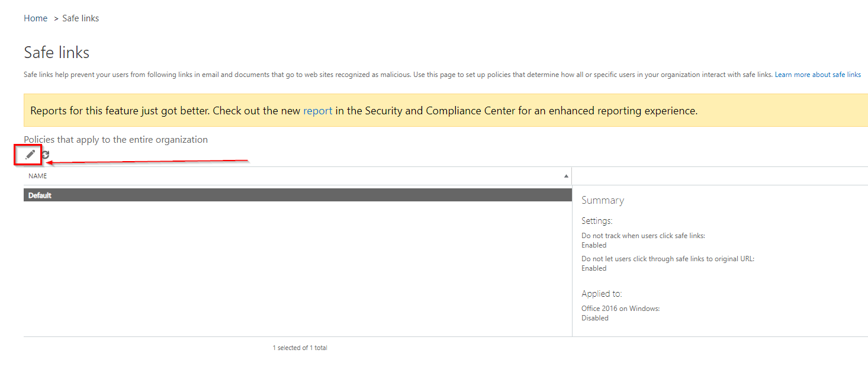
Task: Click the 1 selected of 1 total counter
Action: (x=299, y=348)
